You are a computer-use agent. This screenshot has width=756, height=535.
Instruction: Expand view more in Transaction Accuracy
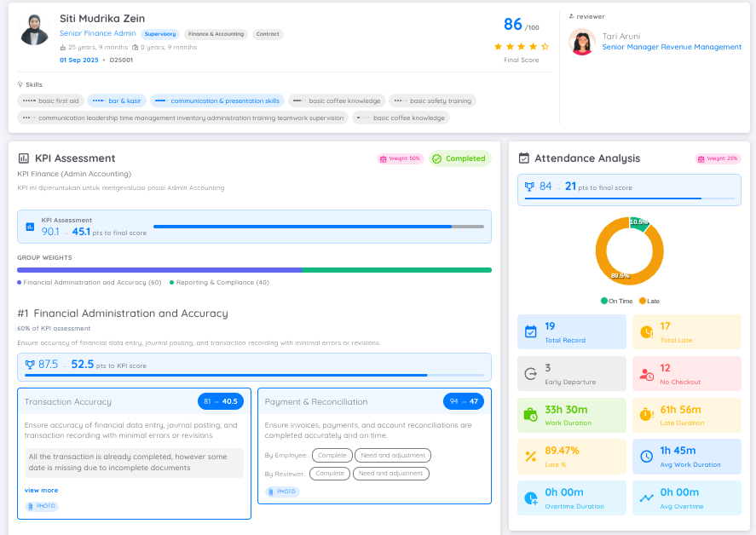coord(42,490)
